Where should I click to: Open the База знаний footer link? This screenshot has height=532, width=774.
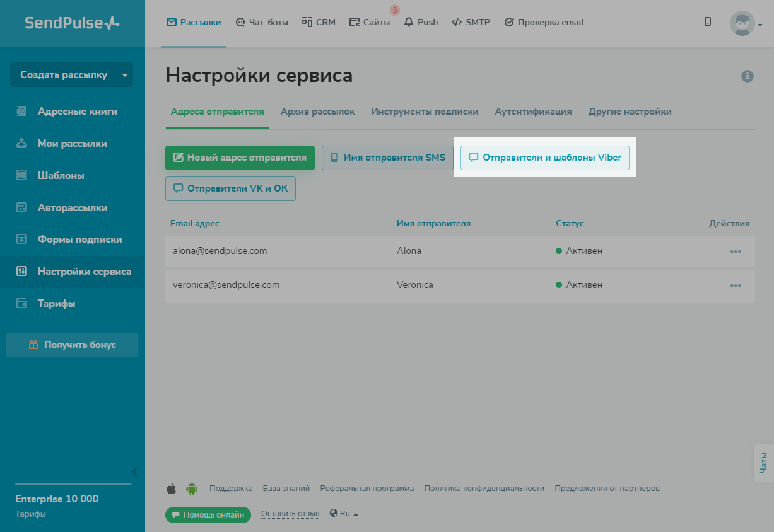pyautogui.click(x=286, y=489)
